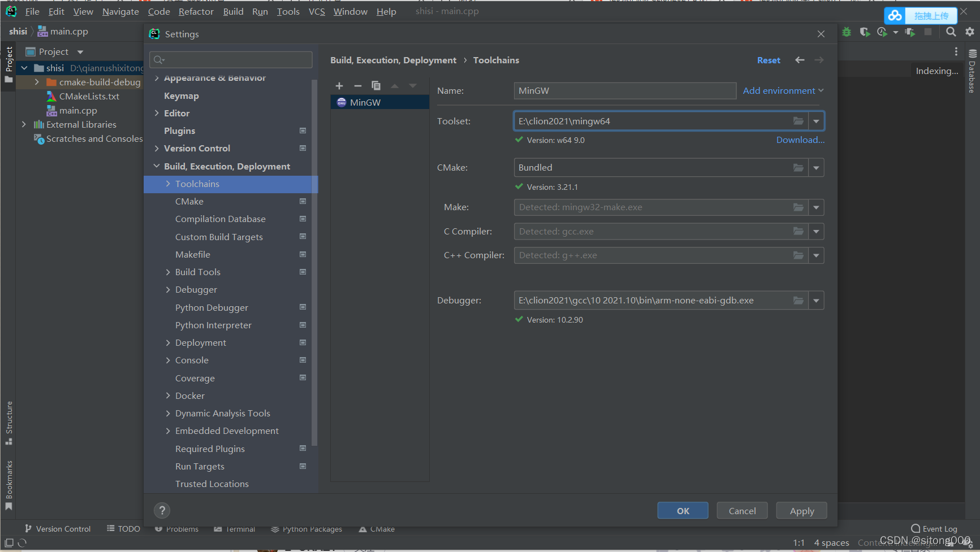
Task: Open the VCS menu
Action: 317,11
